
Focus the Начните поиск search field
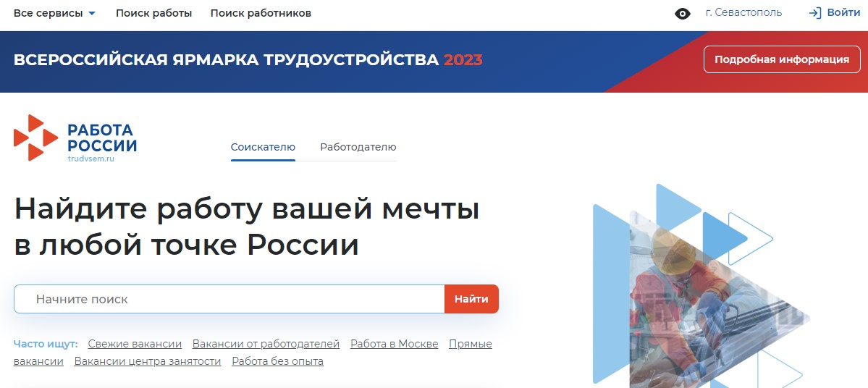[x=229, y=299]
